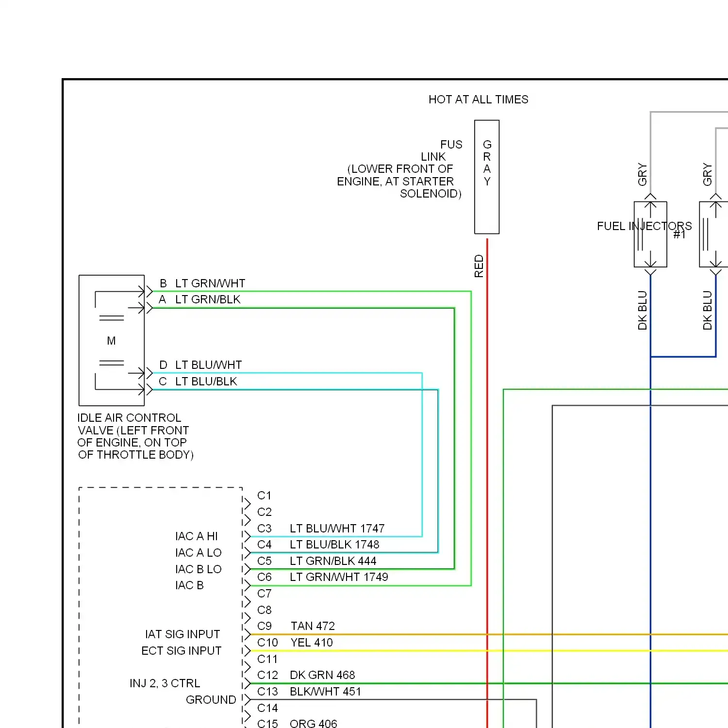728x728 pixels.
Task: Click the 'IAC B LO' signal name
Action: pyautogui.click(x=198, y=569)
